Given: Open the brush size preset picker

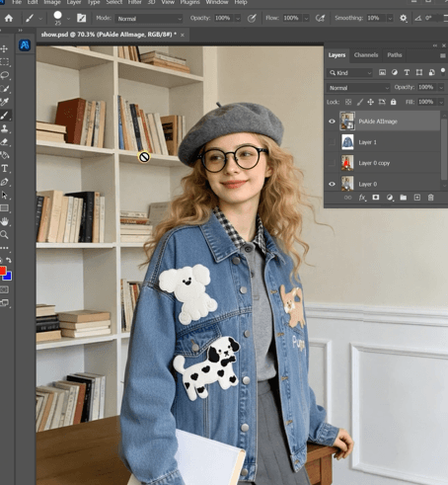Looking at the screenshot, I should pos(68,19).
